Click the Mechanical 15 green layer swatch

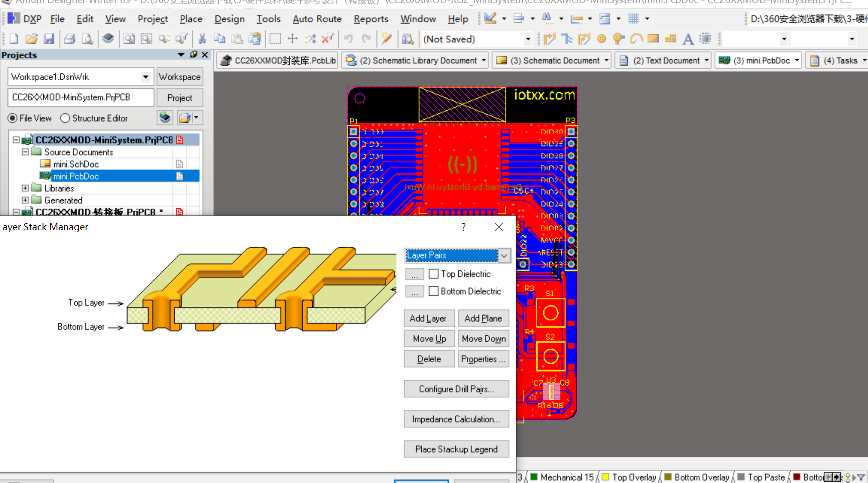534,477
